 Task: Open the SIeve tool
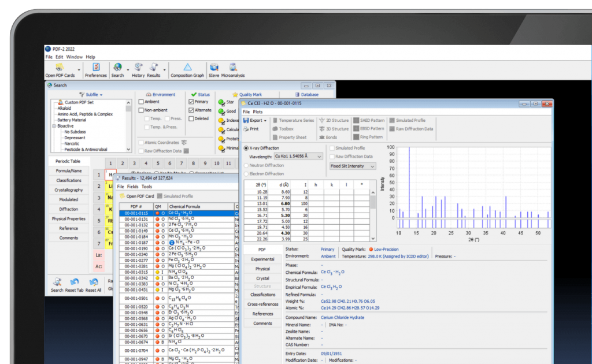click(214, 70)
